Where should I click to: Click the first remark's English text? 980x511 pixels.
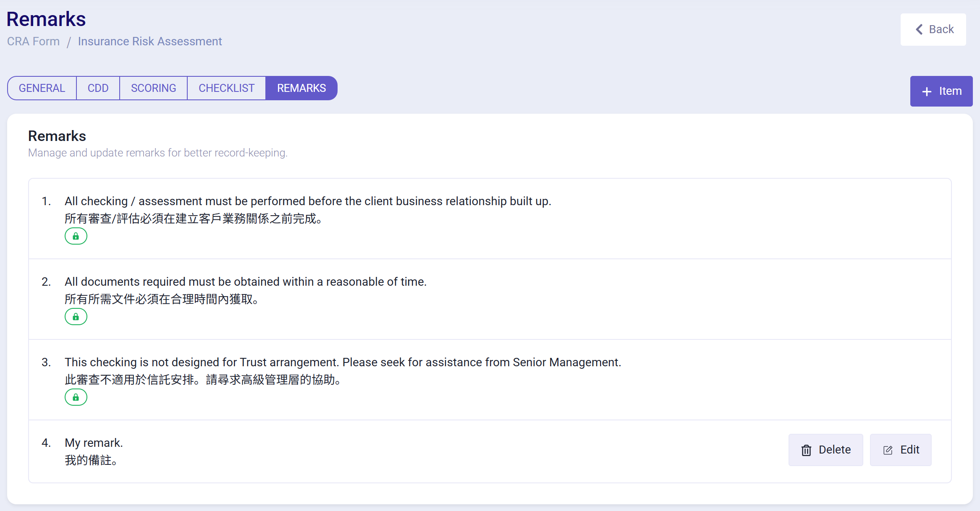pyautogui.click(x=307, y=201)
